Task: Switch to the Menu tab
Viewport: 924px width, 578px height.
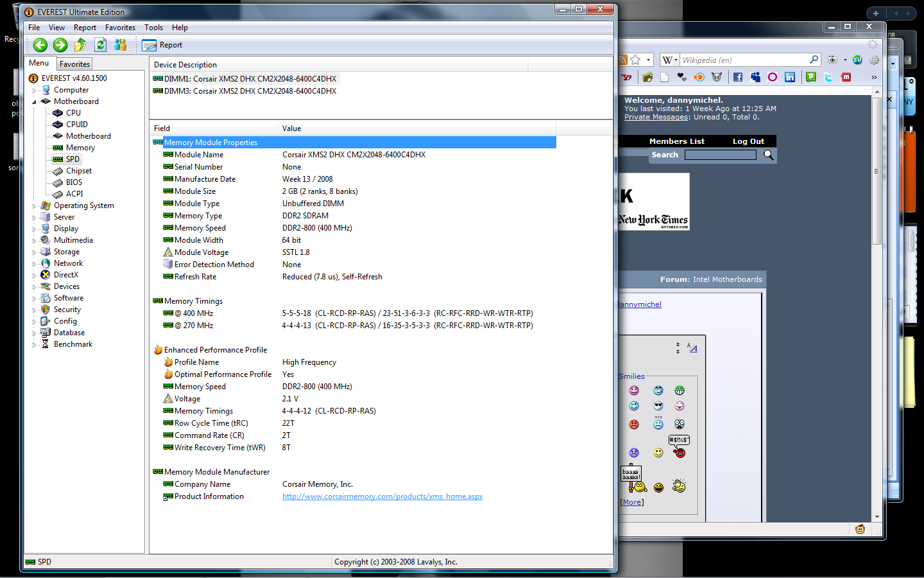Action: point(38,63)
